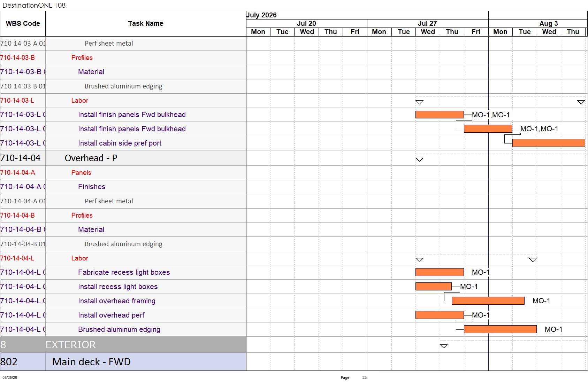Click the 710-14-03-L Labor summary start triangle
The height and width of the screenshot is (382, 588).
pos(420,102)
